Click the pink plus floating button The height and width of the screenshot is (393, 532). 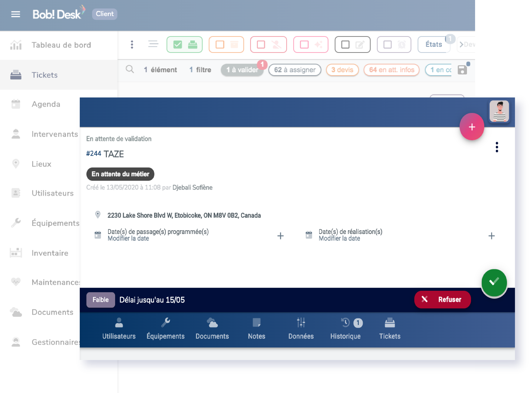point(472,127)
